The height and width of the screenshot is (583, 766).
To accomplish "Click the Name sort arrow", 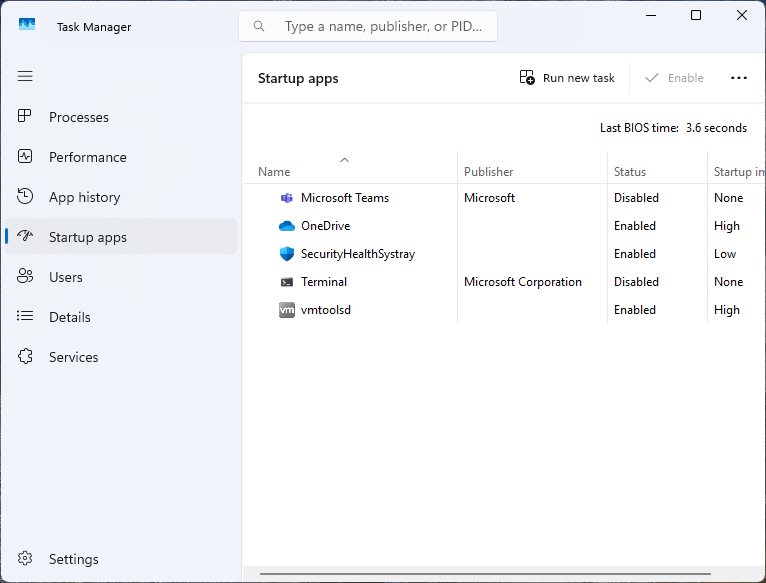I will click(344, 160).
